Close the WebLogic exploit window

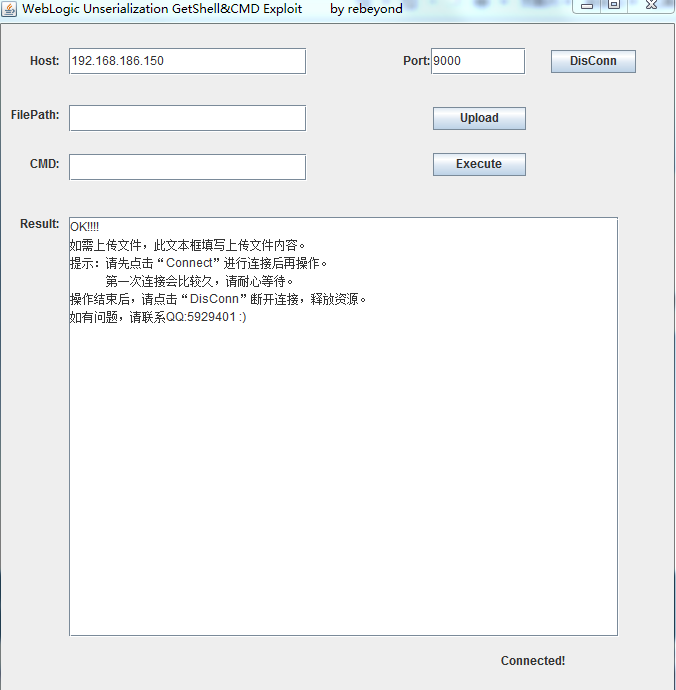[x=652, y=5]
